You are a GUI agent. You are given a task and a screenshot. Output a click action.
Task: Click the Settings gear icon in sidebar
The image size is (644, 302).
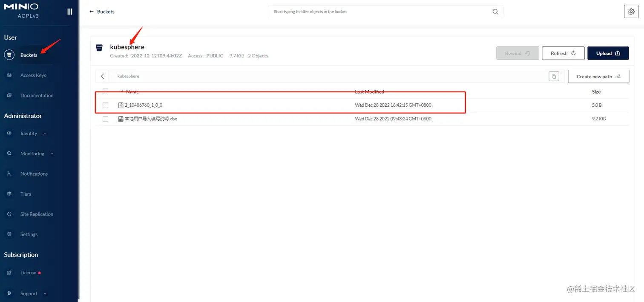[9, 234]
